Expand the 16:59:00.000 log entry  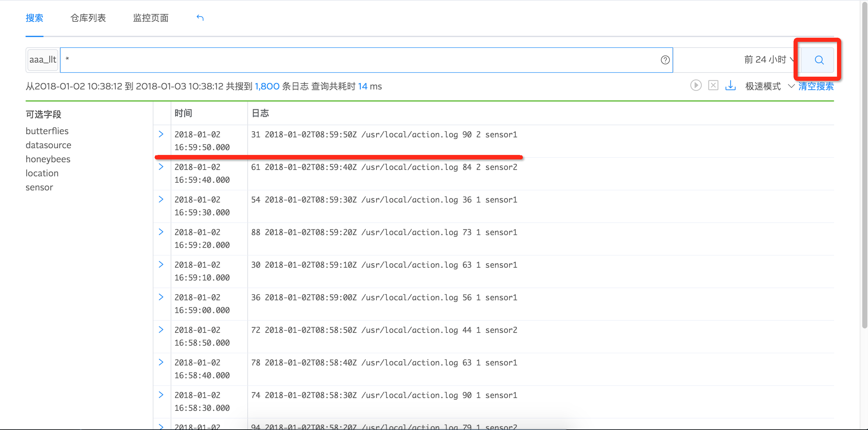coord(161,297)
